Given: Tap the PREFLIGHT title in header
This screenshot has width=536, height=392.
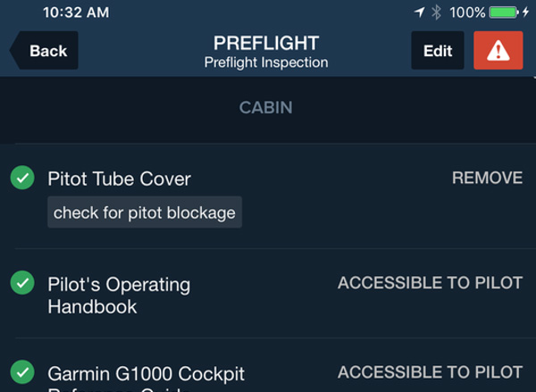Looking at the screenshot, I should (266, 43).
